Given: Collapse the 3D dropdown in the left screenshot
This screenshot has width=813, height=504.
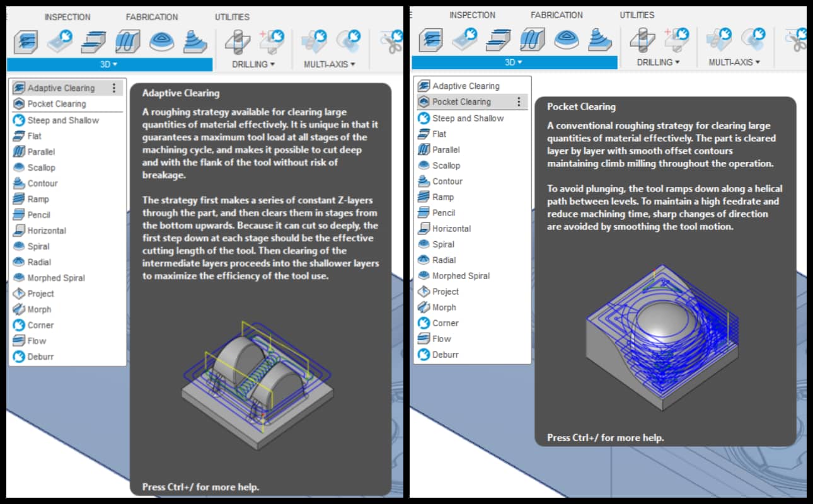Looking at the screenshot, I should [110, 64].
